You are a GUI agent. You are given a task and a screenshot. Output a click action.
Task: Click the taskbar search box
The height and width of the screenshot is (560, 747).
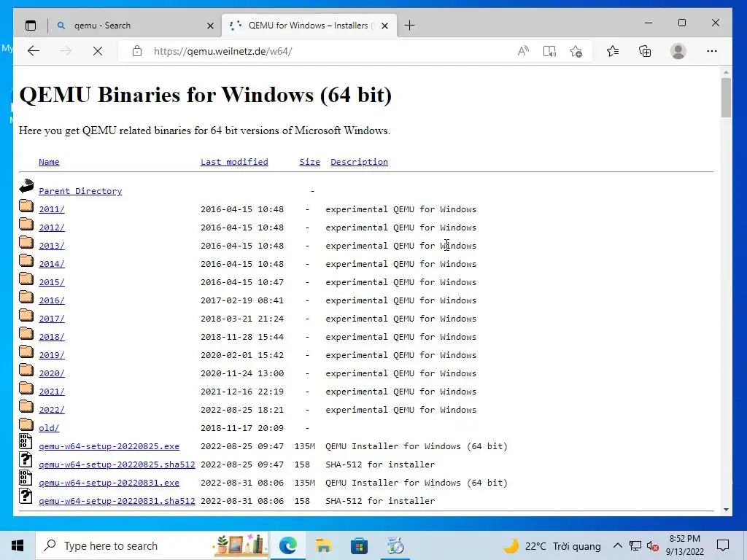coord(152,545)
